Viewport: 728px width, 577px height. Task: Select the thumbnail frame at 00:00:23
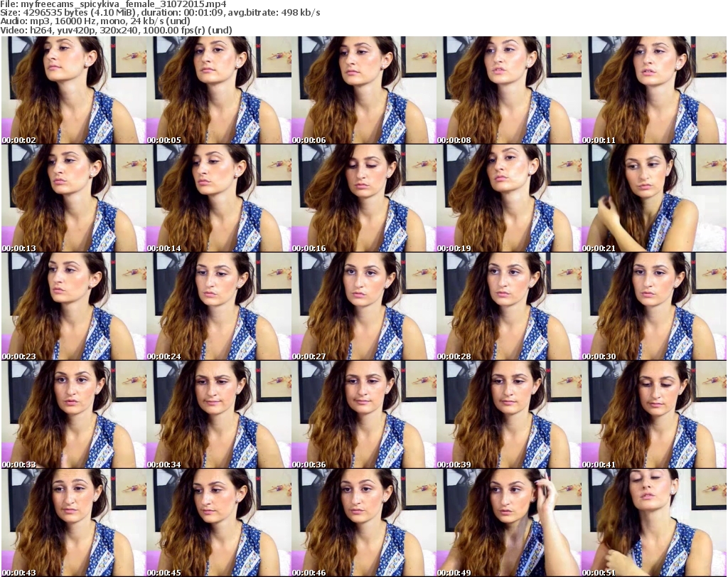(x=74, y=307)
